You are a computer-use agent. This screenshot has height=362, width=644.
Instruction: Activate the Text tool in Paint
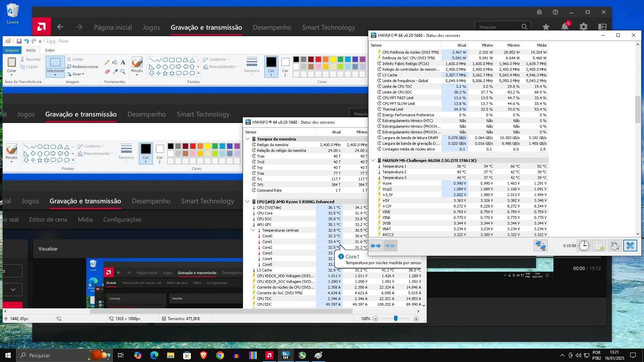pyautogui.click(x=123, y=62)
